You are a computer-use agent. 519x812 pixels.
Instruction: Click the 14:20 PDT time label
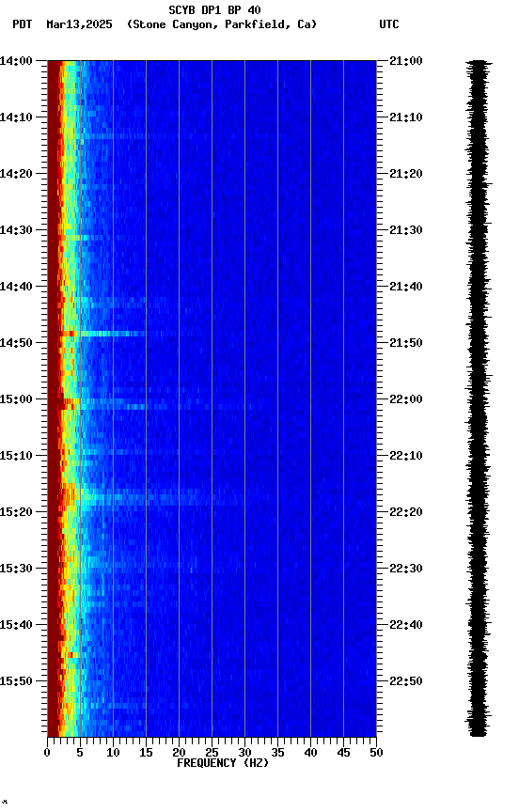16,174
